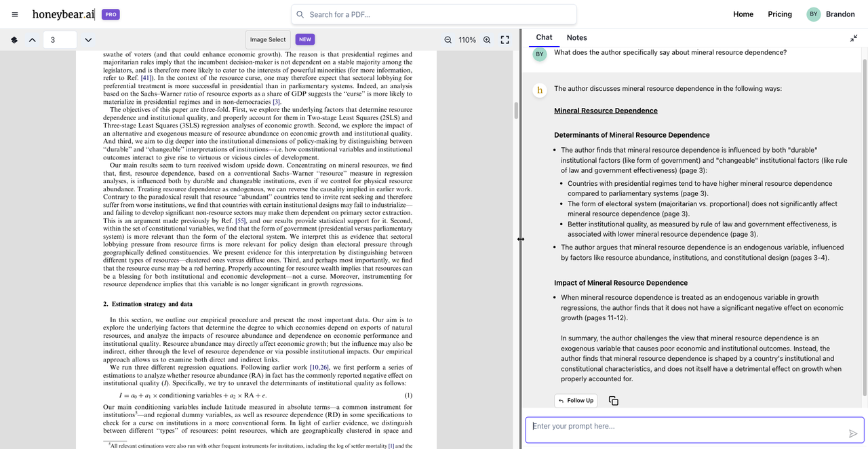Enter fullscreen view of the PDF
868x449 pixels.
click(x=505, y=40)
